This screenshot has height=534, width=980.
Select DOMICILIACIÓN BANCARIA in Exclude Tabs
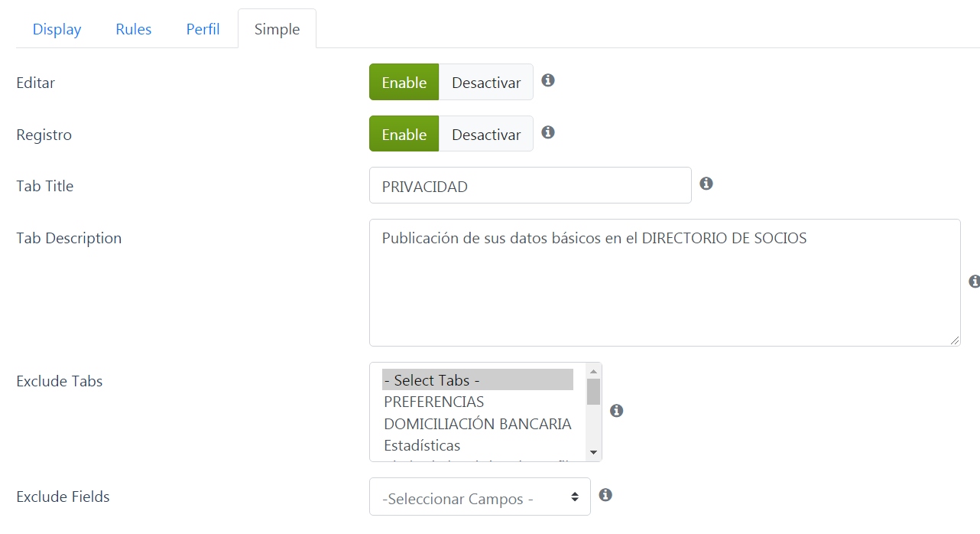coord(478,423)
